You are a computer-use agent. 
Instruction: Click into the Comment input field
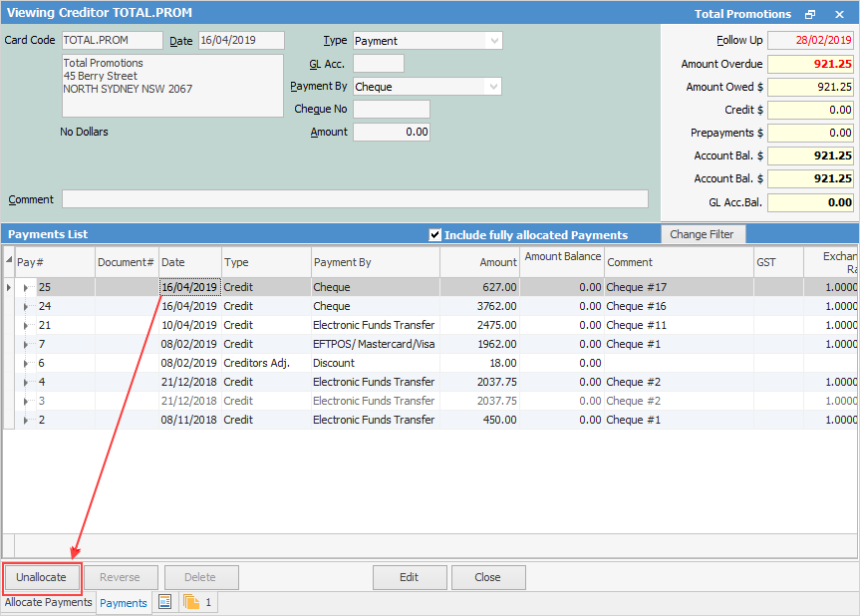tap(355, 199)
